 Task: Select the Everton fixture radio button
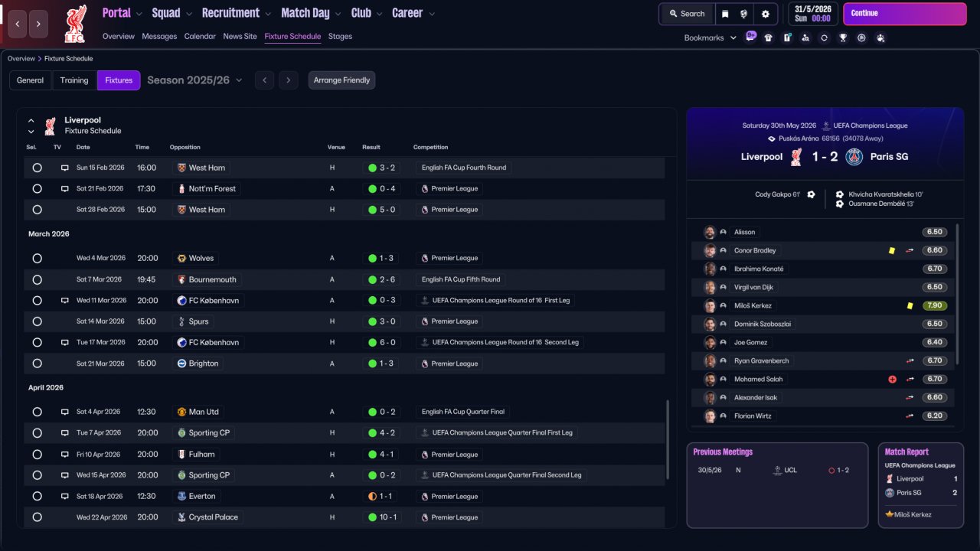coord(37,496)
